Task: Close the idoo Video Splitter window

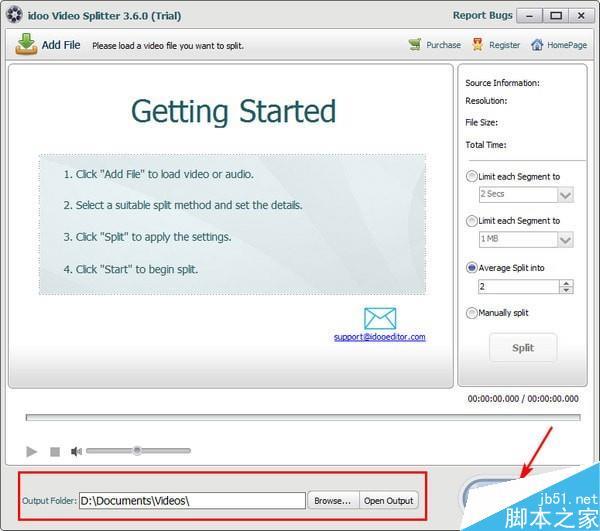Action: (x=581, y=16)
